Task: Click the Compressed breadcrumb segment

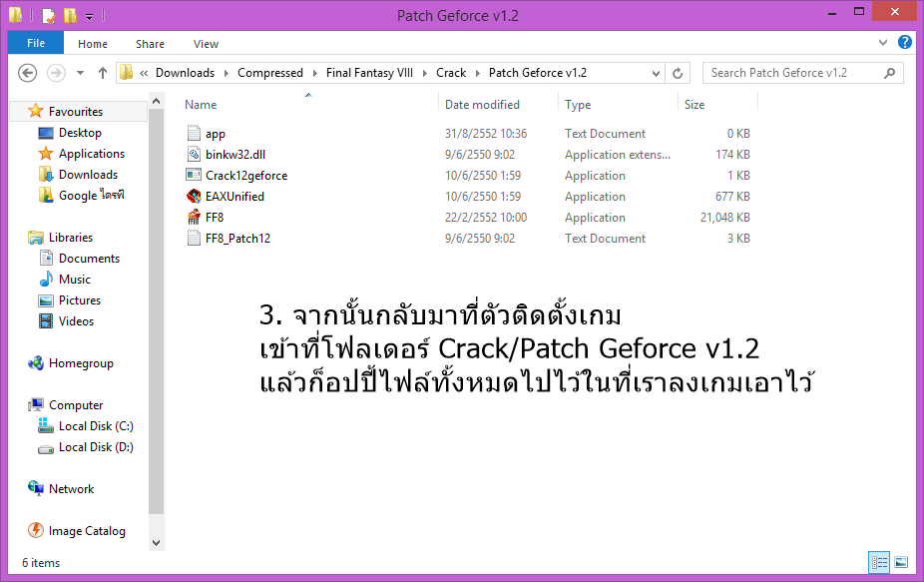Action: pos(269,73)
